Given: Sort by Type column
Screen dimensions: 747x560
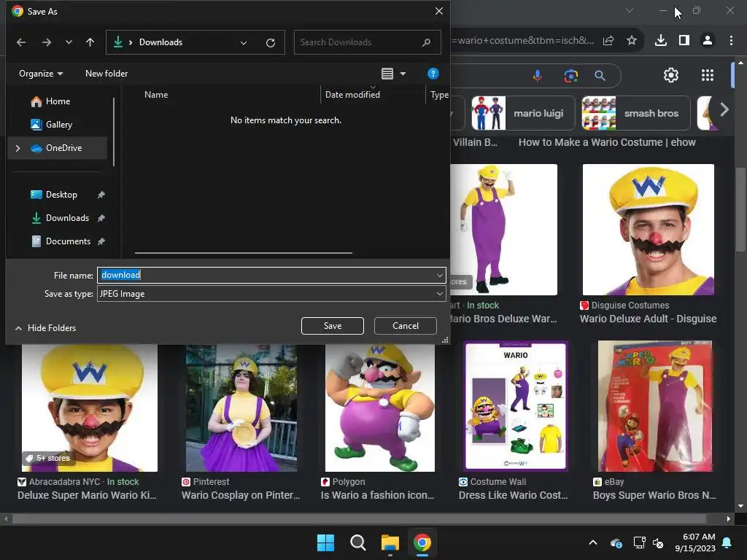Looking at the screenshot, I should (439, 94).
